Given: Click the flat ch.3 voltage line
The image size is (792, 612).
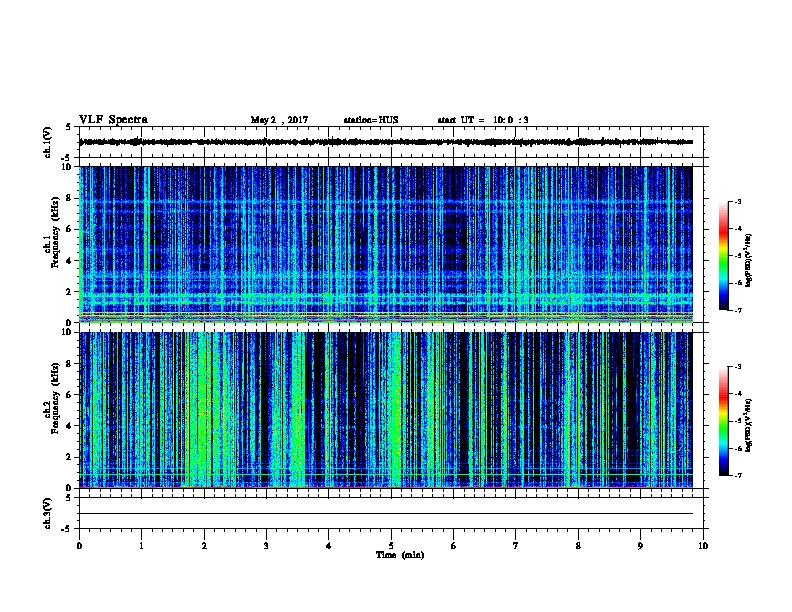Looking at the screenshot, I should click(386, 514).
